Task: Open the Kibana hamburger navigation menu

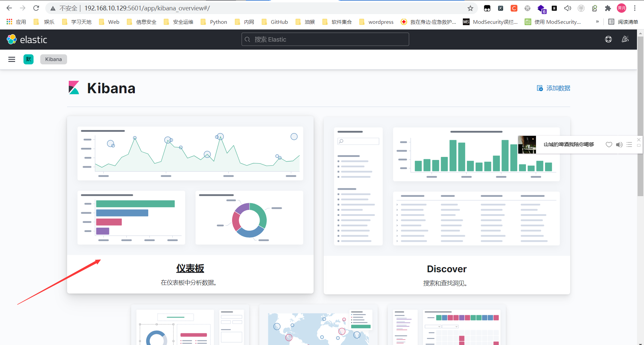Action: click(12, 59)
